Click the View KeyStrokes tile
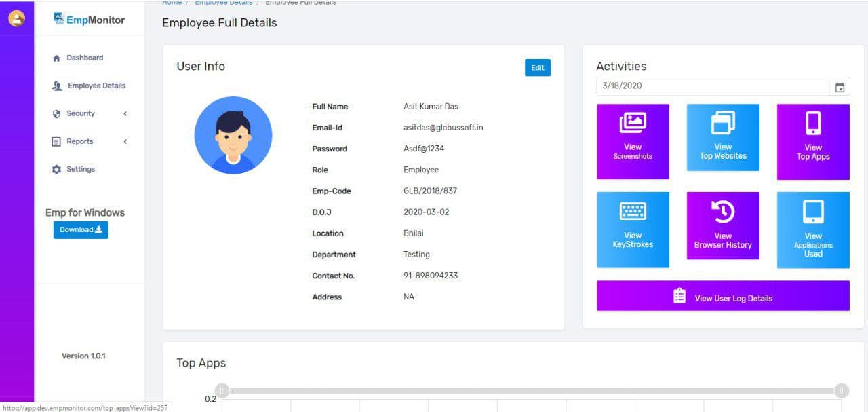 point(633,229)
